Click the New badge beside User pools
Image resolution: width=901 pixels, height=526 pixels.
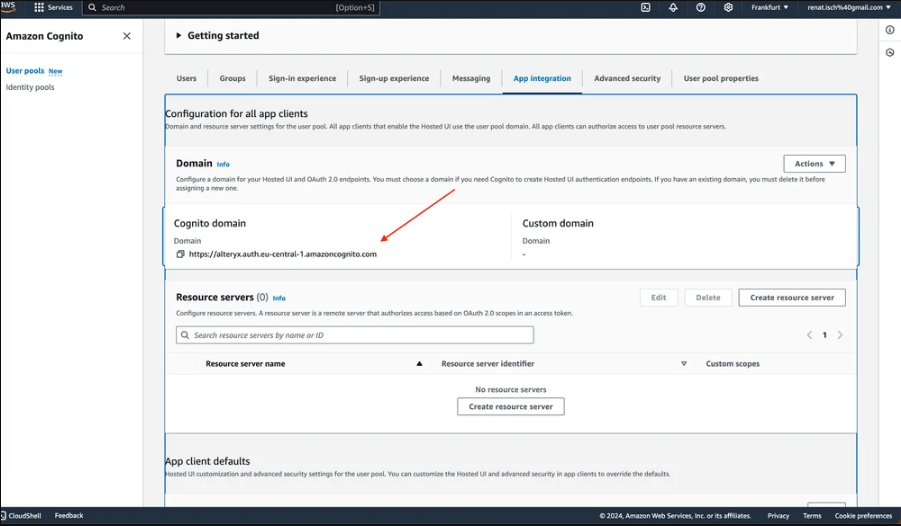pos(55,71)
